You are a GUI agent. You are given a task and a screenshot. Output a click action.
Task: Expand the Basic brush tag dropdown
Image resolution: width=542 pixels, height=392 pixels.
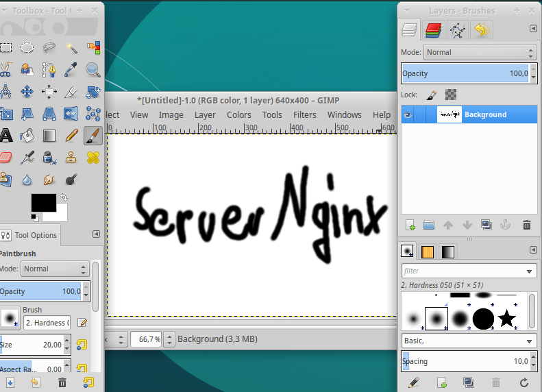(x=468, y=341)
